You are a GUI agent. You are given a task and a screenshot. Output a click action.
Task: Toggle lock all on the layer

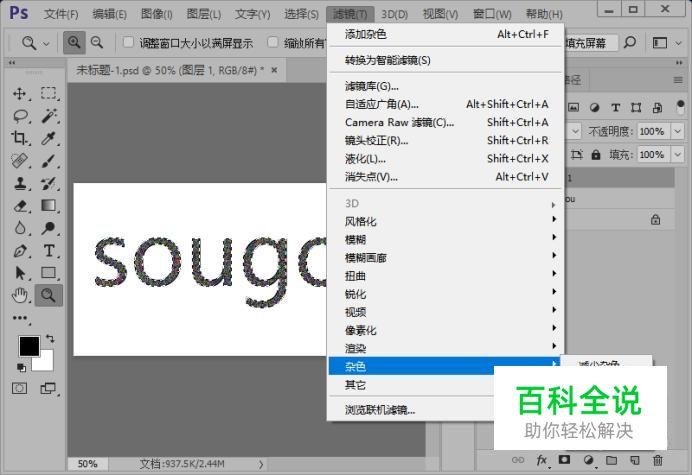tap(596, 155)
